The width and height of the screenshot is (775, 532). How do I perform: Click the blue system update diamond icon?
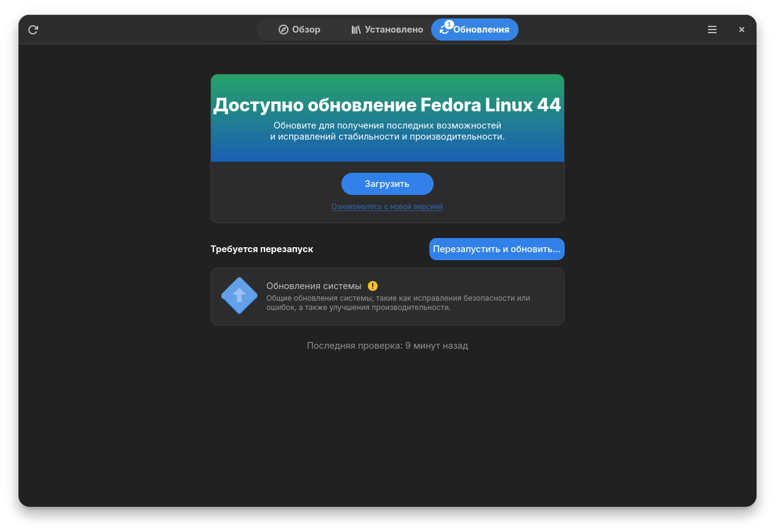[x=239, y=296]
